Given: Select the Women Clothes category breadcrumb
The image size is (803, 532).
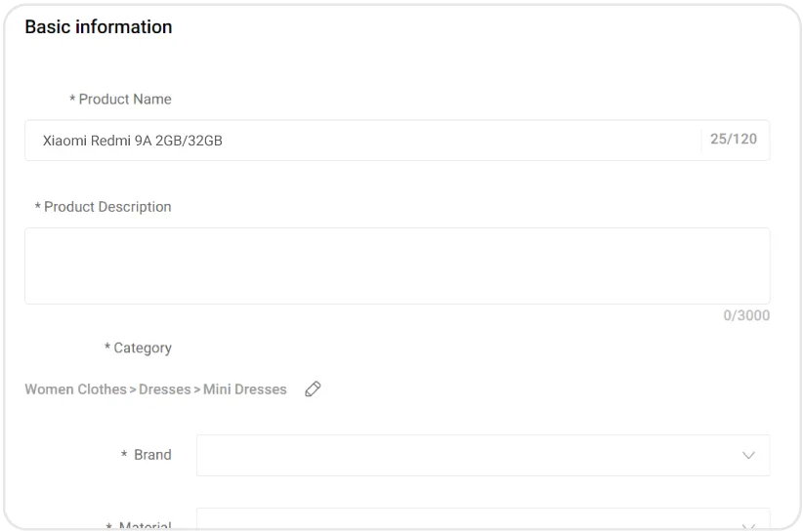Looking at the screenshot, I should click(75, 389).
